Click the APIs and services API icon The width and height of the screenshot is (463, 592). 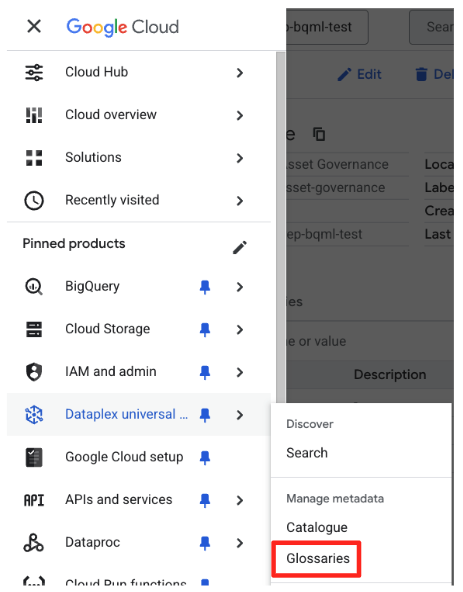(x=34, y=500)
